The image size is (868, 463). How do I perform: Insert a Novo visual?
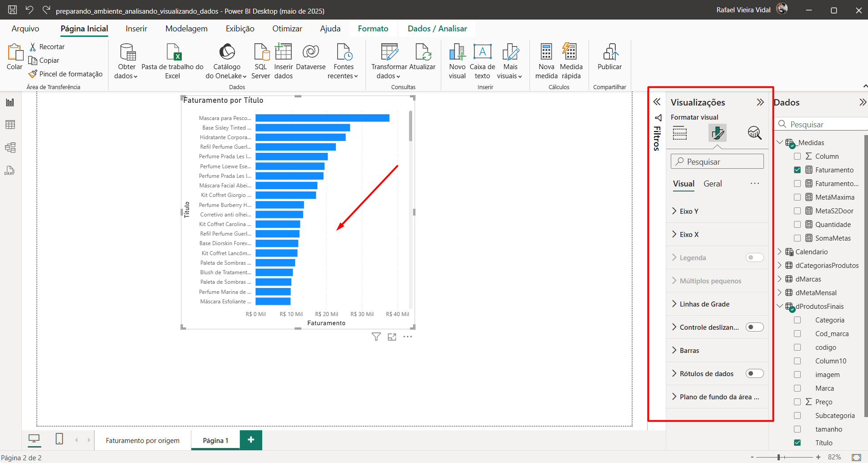[457, 61]
